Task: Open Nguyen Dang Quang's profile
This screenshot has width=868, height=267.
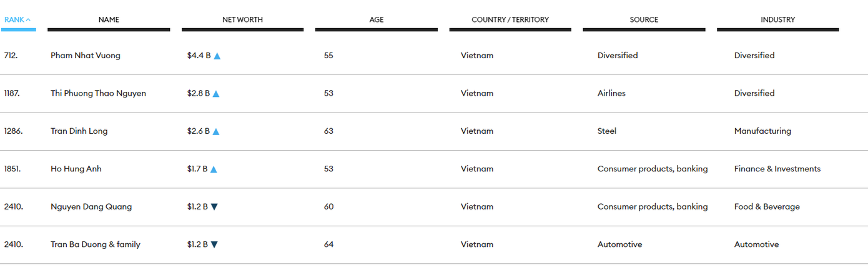Action: point(91,207)
